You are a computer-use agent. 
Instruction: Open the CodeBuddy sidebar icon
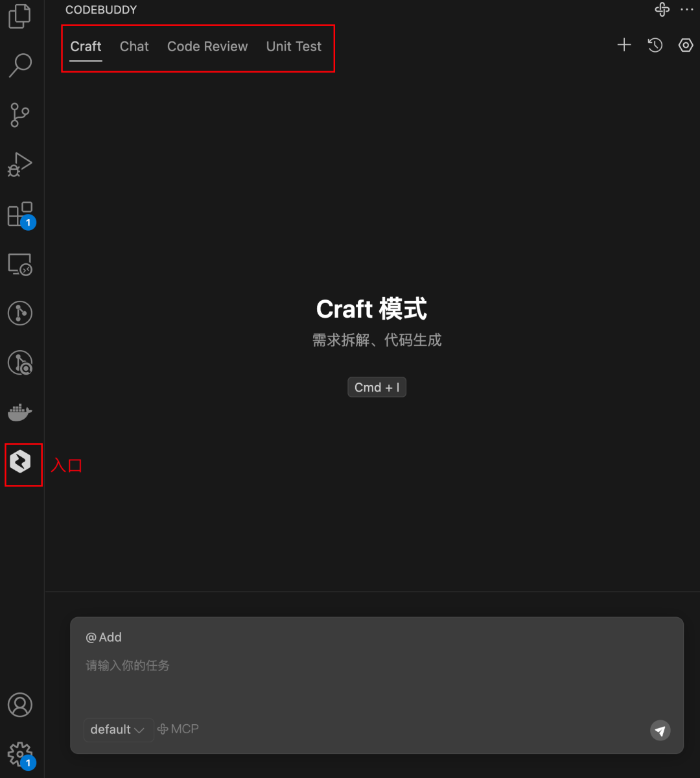(x=21, y=462)
